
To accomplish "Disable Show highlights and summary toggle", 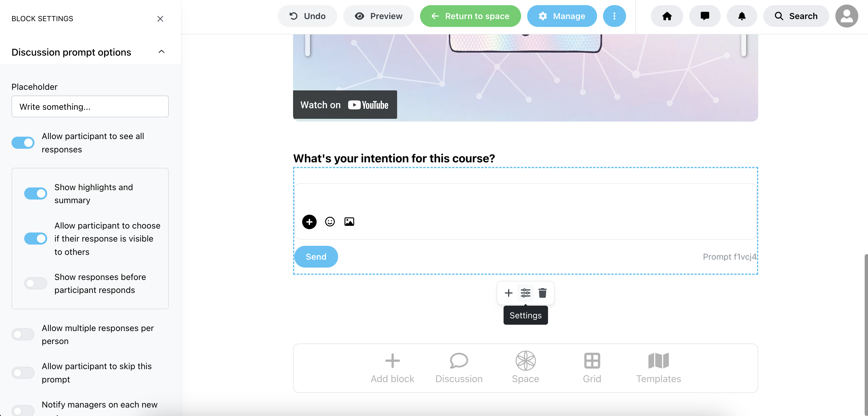I will [x=35, y=193].
